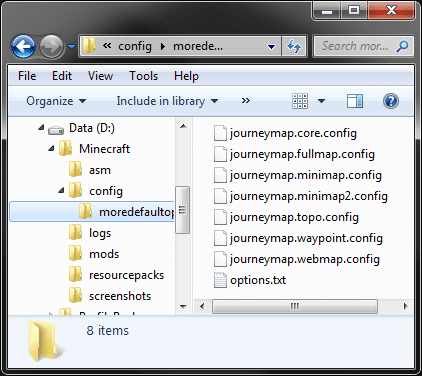Screen dimensions: 422x376
Task: Maximize the Explorer window
Action: tap(354, 10)
